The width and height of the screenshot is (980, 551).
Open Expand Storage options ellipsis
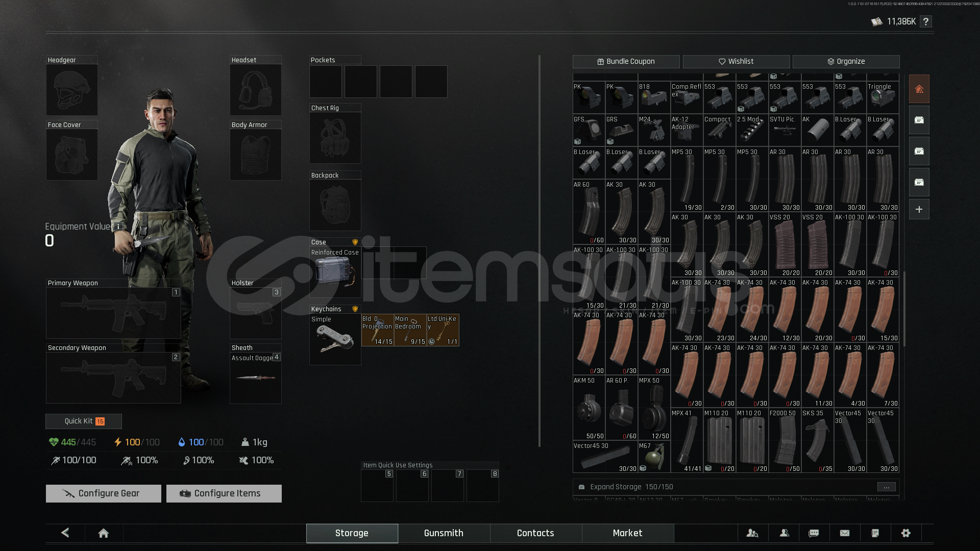tap(887, 487)
